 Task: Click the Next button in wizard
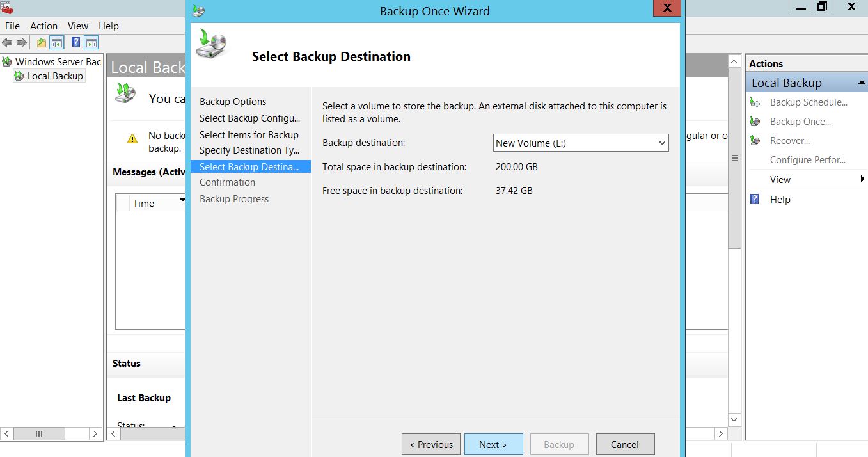point(493,444)
